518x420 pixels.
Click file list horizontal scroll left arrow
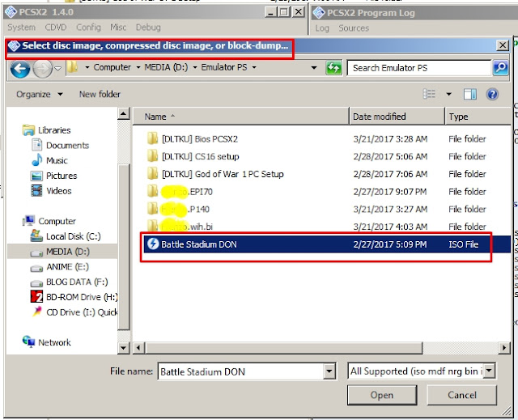point(138,348)
